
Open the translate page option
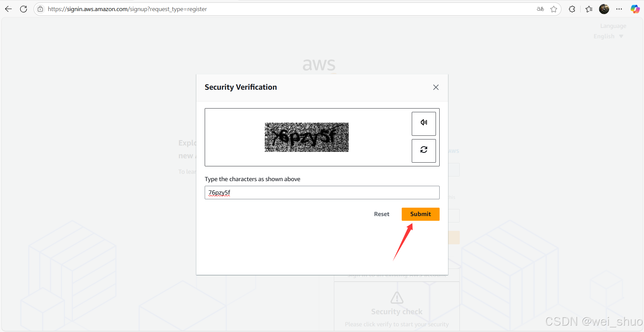click(540, 9)
